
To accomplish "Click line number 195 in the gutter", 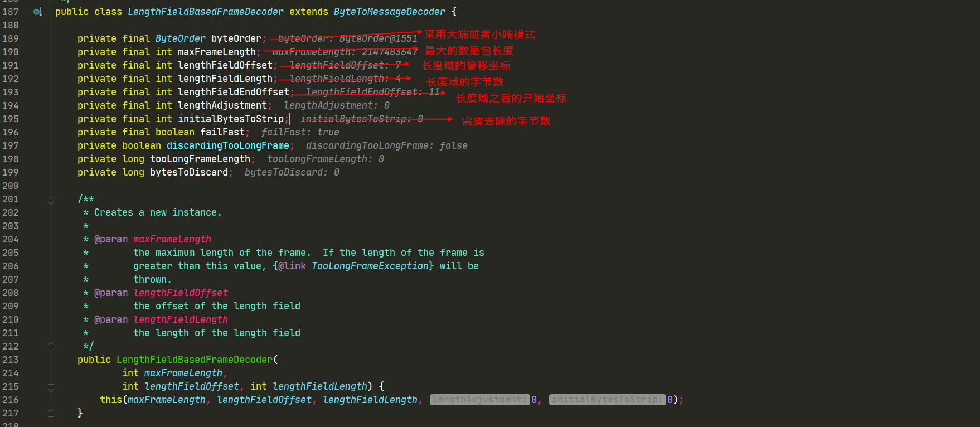I will 11,119.
